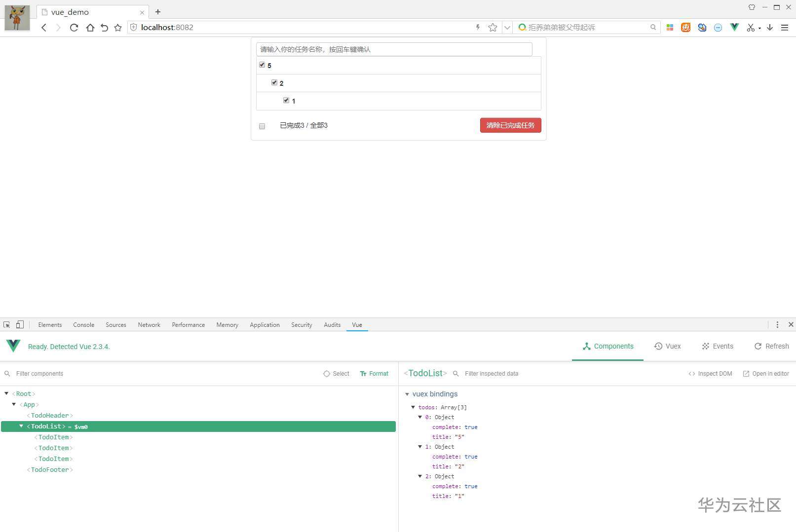Uncheck the task 5 checkbox
Image resolution: width=796 pixels, height=532 pixels.
[x=262, y=65]
